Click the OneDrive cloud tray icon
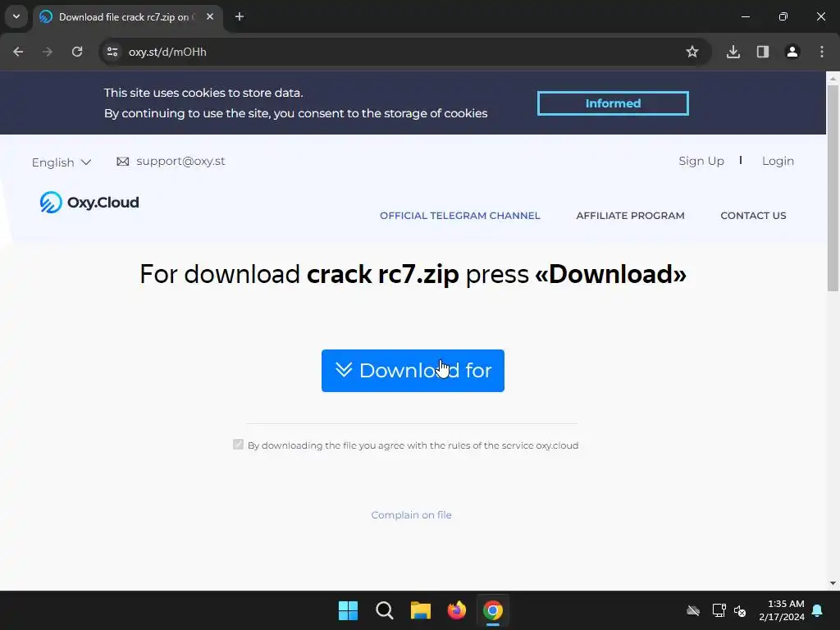 pos(693,610)
